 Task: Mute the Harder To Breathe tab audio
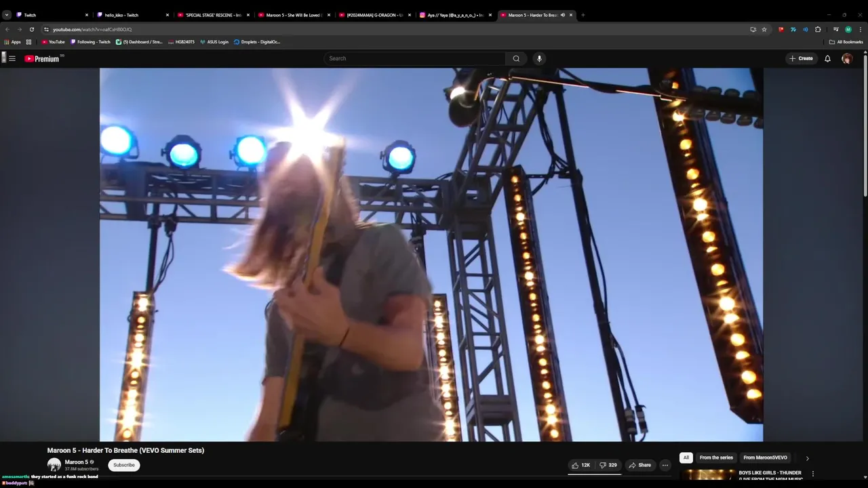tap(563, 15)
